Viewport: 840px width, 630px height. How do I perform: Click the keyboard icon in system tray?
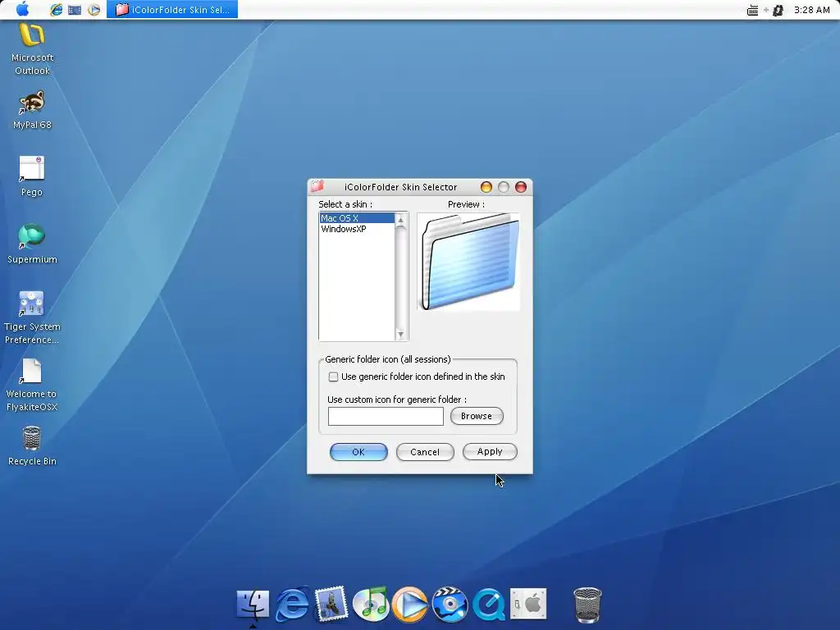[753, 10]
